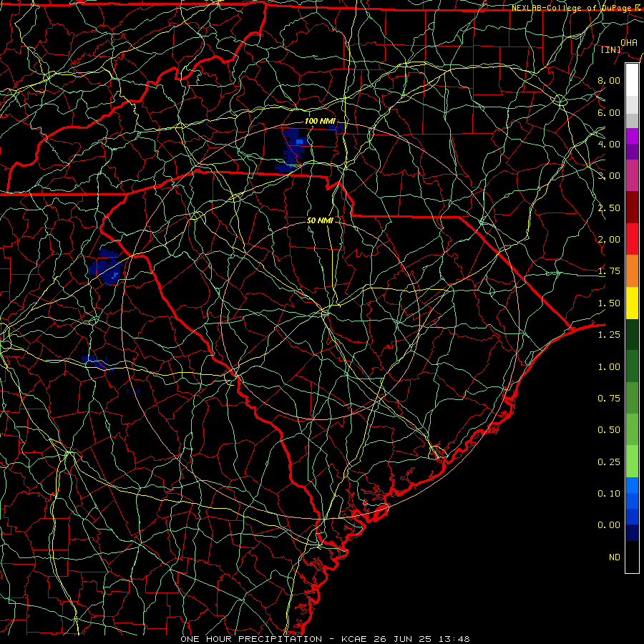Click the 1.00 legend value
The width and height of the screenshot is (644, 644).
(x=609, y=367)
